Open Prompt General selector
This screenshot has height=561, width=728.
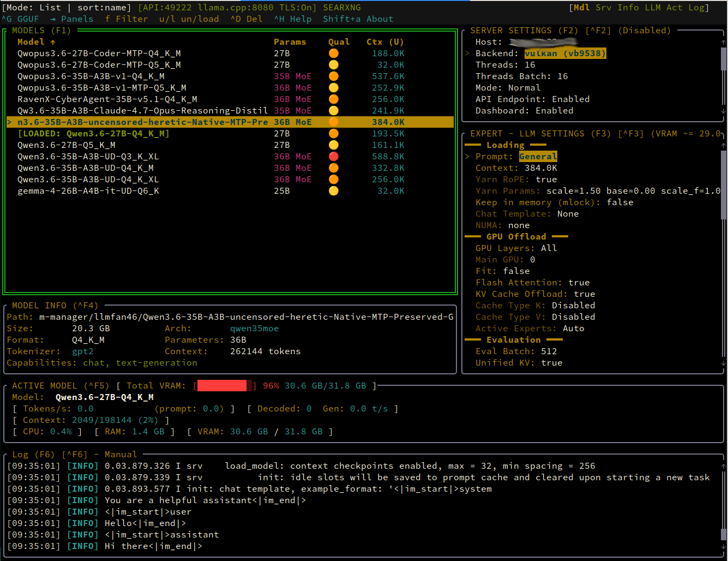click(538, 157)
